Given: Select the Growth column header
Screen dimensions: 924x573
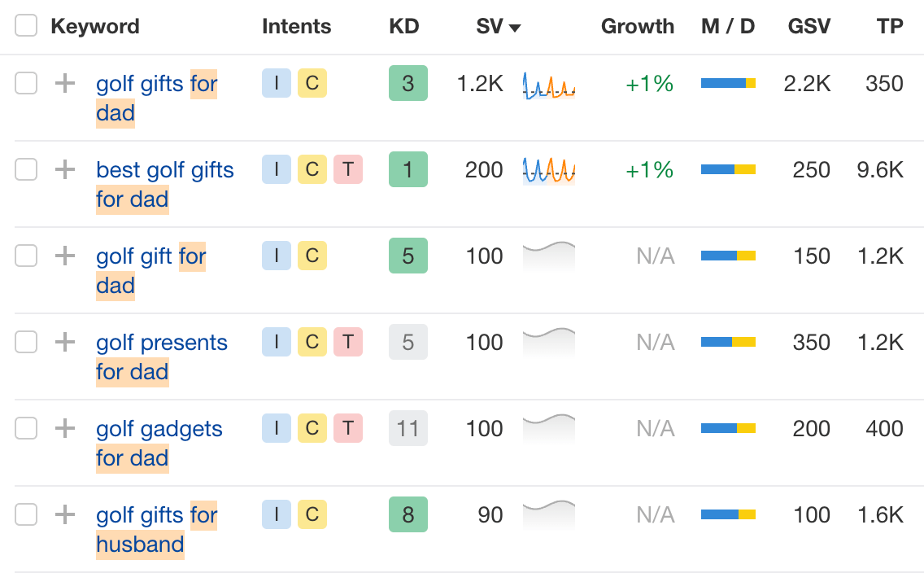Looking at the screenshot, I should (x=638, y=26).
